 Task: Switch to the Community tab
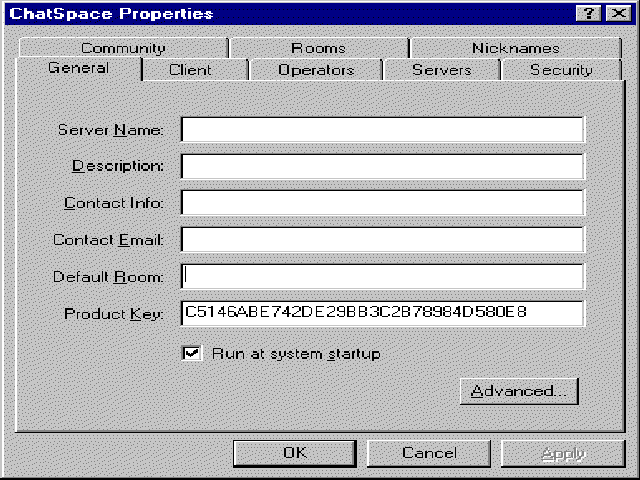pyautogui.click(x=123, y=48)
